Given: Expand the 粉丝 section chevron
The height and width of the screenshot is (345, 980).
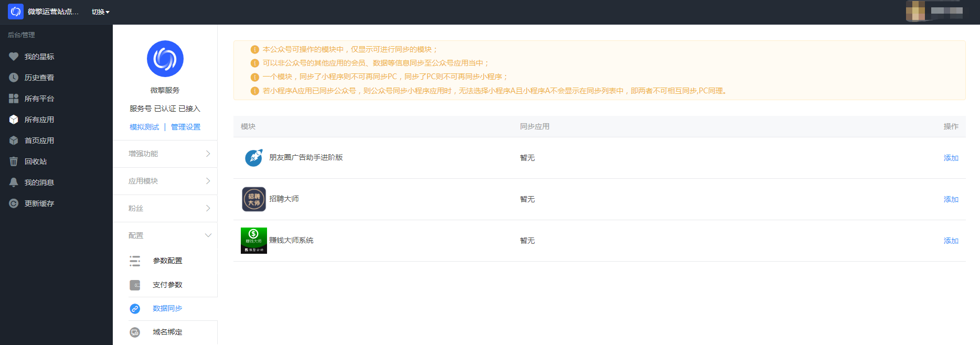Looking at the screenshot, I should [208, 208].
